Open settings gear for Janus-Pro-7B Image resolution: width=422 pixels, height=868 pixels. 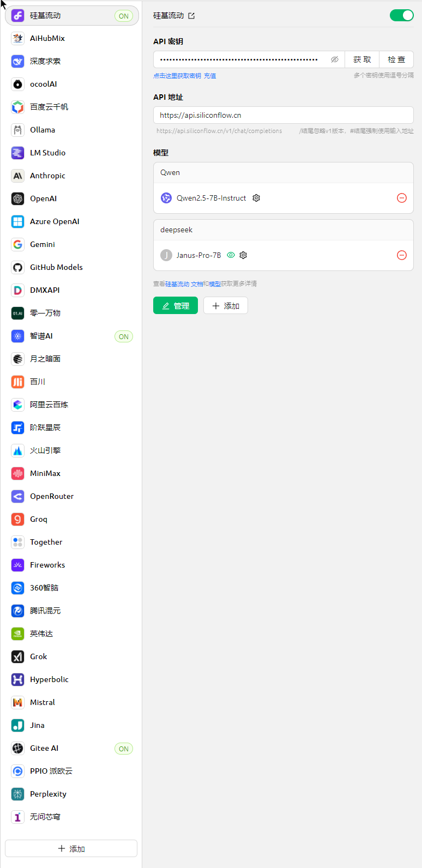(243, 255)
